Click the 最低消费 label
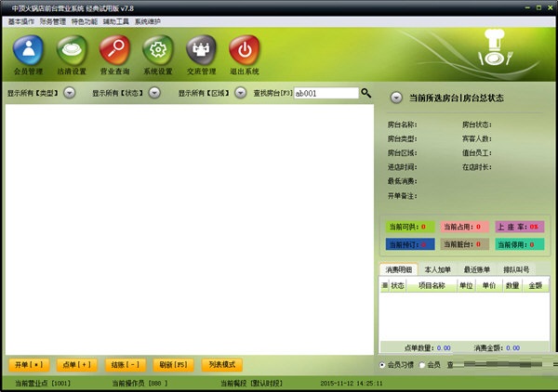The height and width of the screenshot is (392, 558). tap(402, 181)
